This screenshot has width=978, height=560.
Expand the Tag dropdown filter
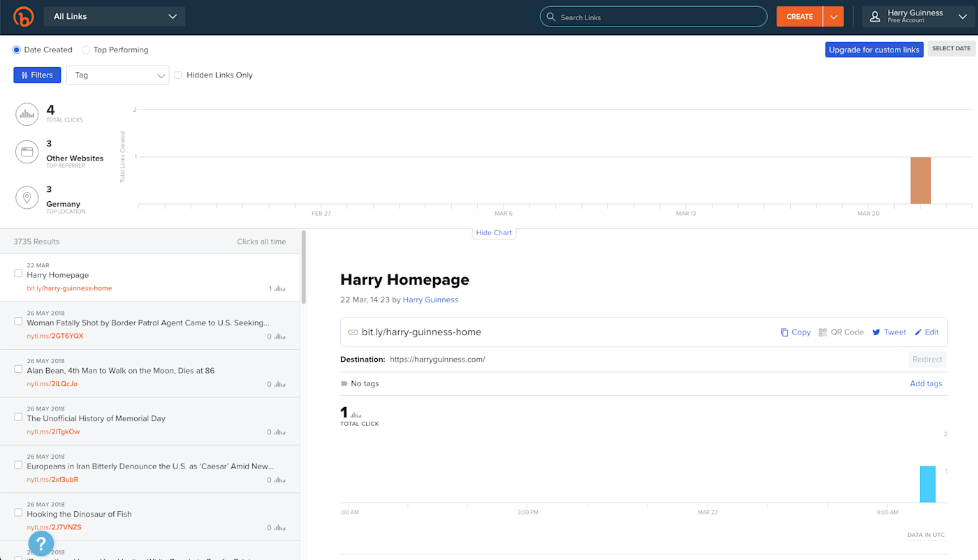(x=117, y=75)
